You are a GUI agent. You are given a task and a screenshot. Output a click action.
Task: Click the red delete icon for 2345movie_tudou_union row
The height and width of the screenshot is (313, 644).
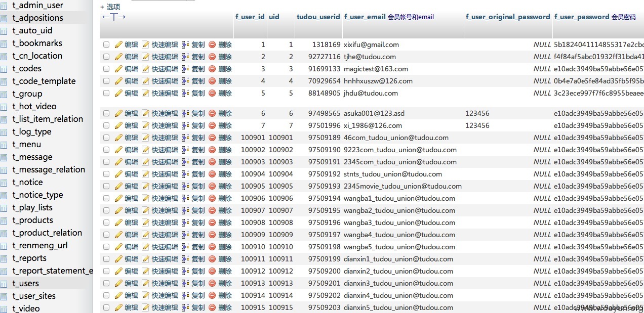click(x=212, y=186)
